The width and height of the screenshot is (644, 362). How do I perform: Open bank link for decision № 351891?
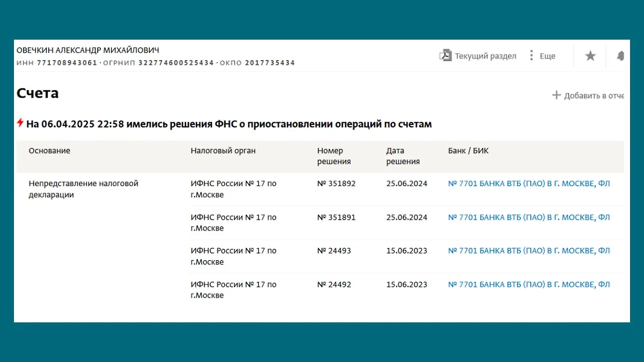click(530, 217)
